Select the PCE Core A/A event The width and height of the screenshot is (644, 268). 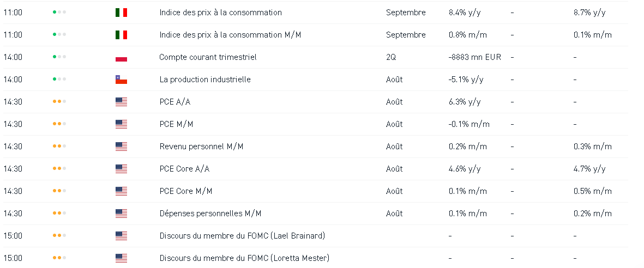(x=184, y=169)
